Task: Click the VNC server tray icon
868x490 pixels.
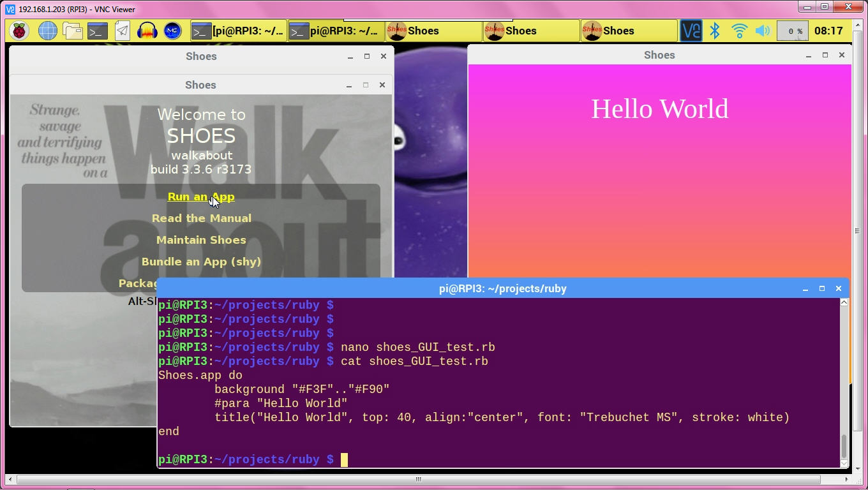Action: point(691,31)
